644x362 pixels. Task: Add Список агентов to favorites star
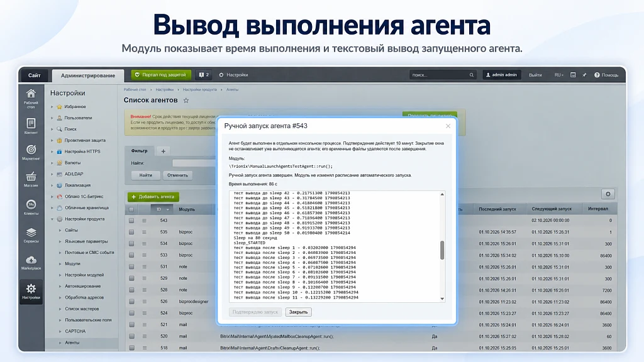click(x=186, y=101)
